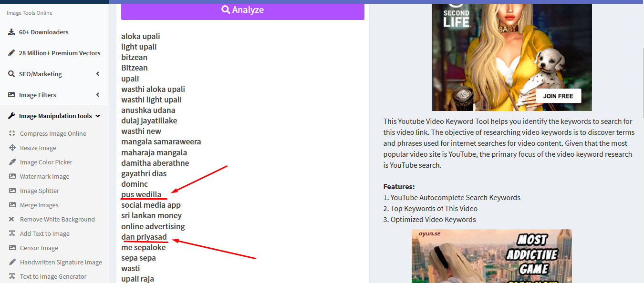Open Image Manipulation tools menu
Screen dimensions: 644x283
[54, 116]
